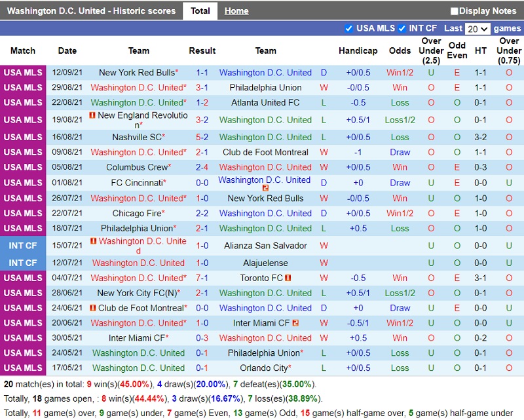
Task: Click INT CF league label for 15/07/21 match
Action: (x=23, y=246)
